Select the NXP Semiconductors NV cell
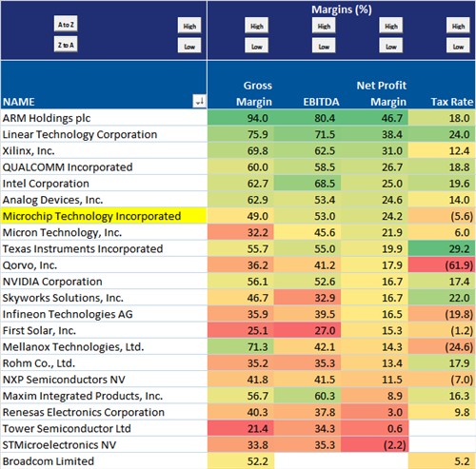476x469 pixels. (x=104, y=380)
